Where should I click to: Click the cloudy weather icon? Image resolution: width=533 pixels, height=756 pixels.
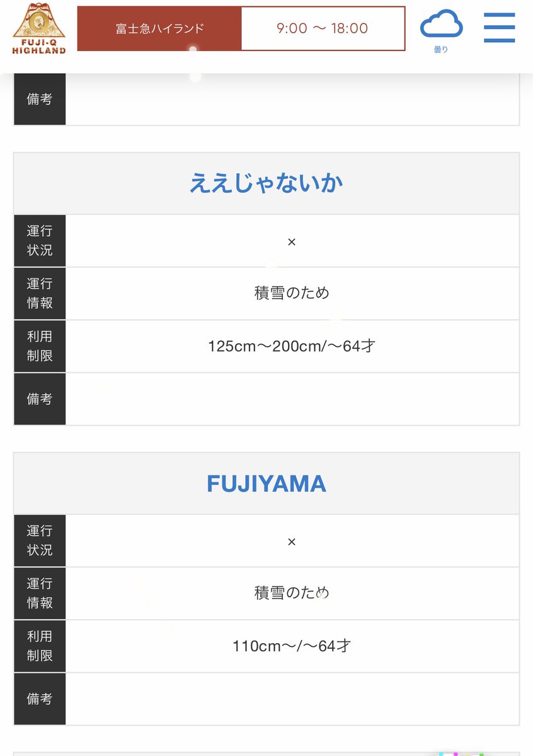tap(441, 25)
